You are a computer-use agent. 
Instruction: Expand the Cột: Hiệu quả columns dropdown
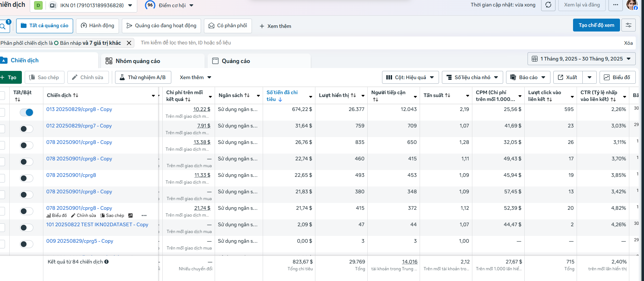tap(410, 77)
